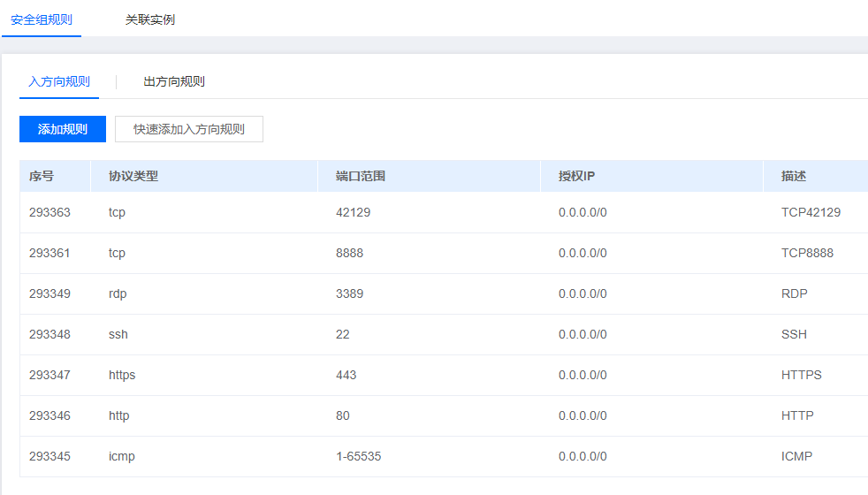The image size is (868, 495).
Task: Click port value 42129
Action: pos(354,213)
